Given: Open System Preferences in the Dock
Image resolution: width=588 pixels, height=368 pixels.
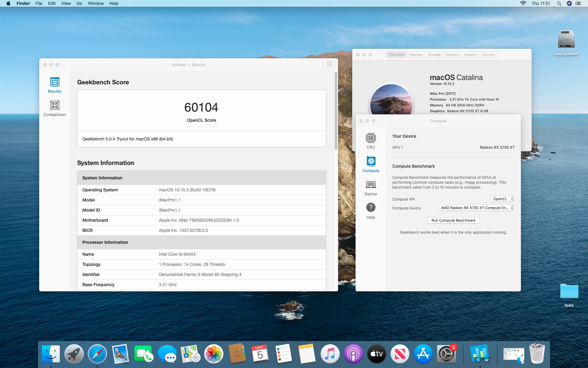Looking at the screenshot, I should tap(447, 354).
